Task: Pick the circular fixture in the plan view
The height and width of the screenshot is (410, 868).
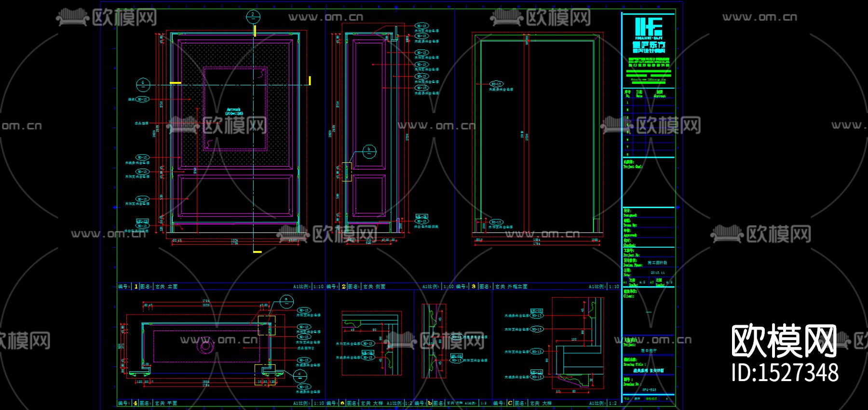Action: (205, 345)
